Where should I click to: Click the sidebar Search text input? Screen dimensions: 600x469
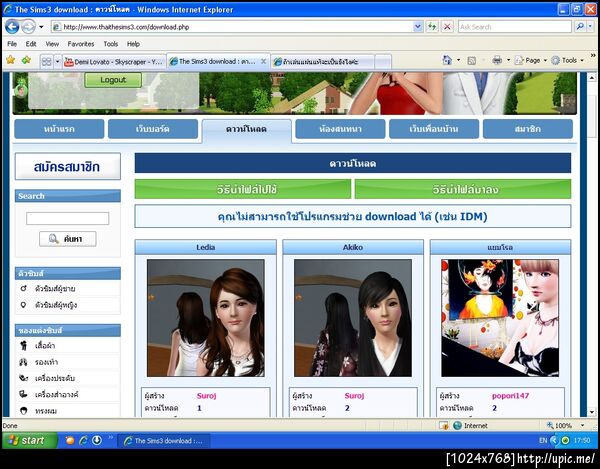point(67,218)
